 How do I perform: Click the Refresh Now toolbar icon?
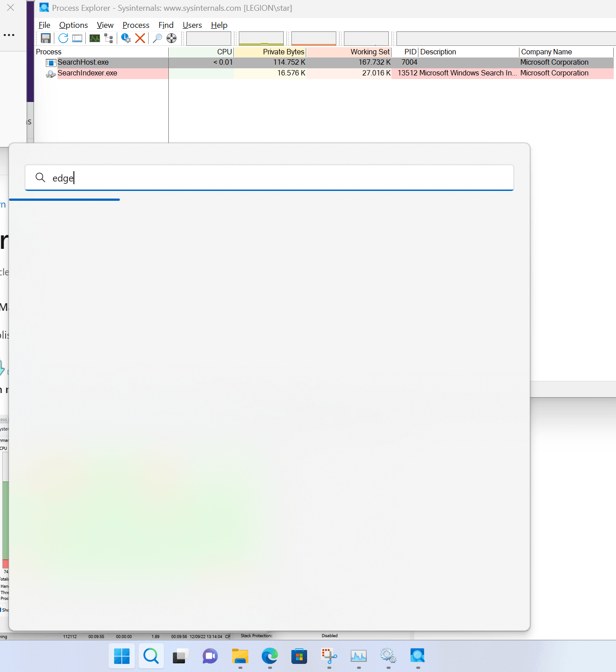[x=63, y=38]
